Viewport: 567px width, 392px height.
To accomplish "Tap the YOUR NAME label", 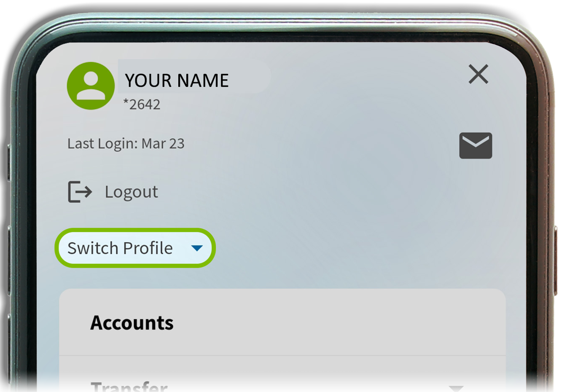I will [x=177, y=81].
